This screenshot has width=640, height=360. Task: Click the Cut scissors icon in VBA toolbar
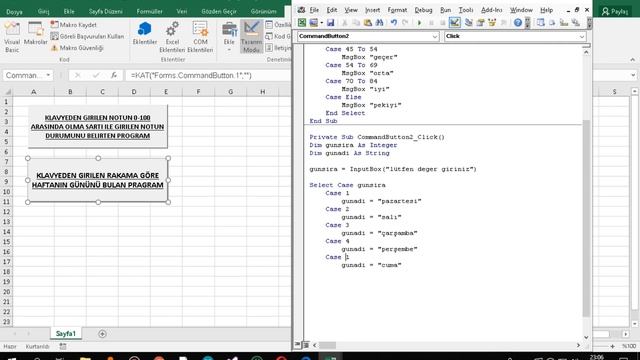344,23
